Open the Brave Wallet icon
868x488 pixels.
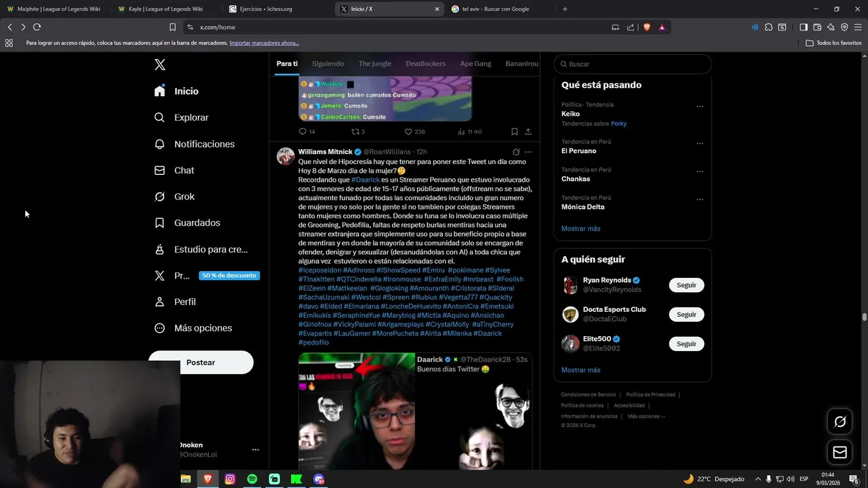(x=817, y=27)
